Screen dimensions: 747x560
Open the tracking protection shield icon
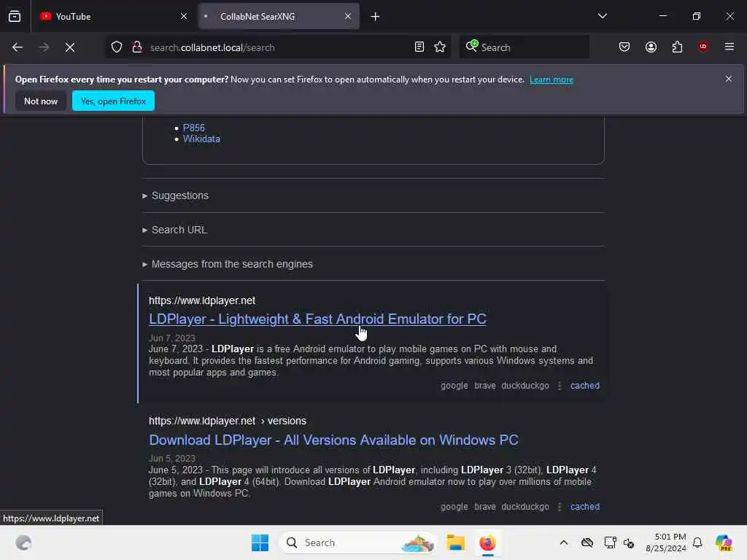click(x=117, y=47)
